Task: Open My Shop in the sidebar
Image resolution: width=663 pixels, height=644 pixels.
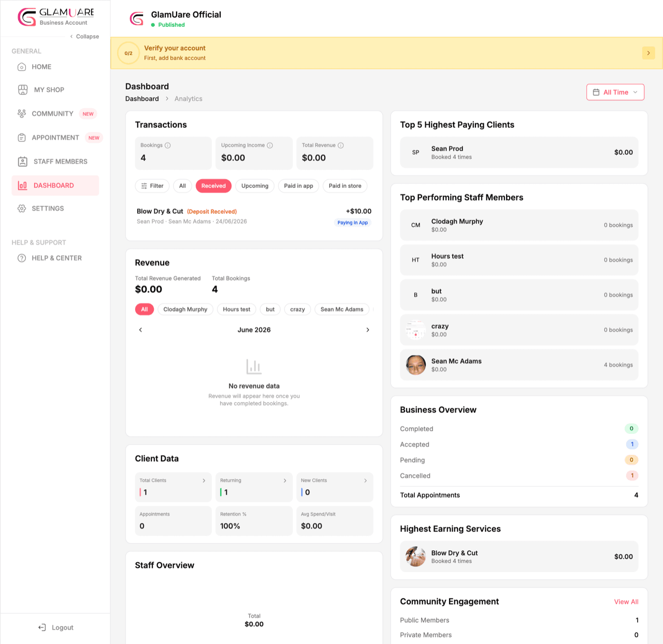Action: point(55,90)
